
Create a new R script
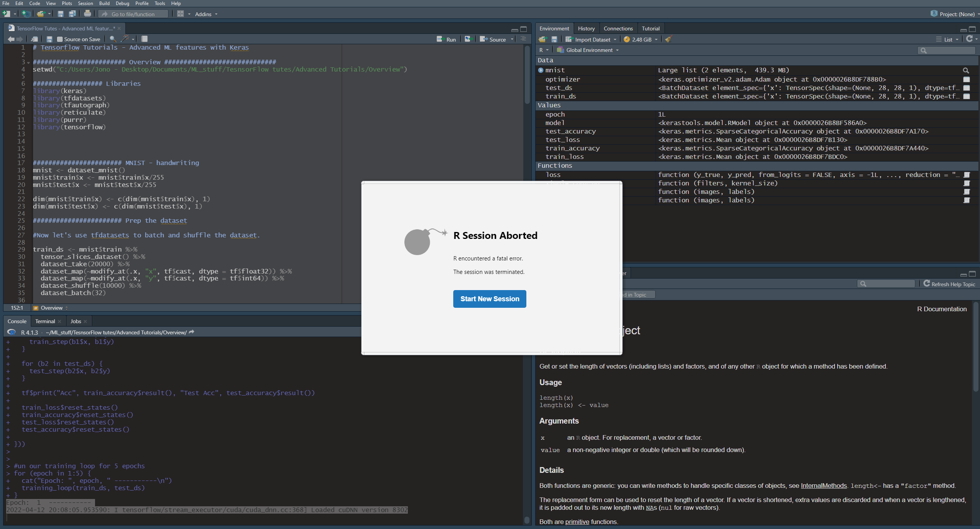click(6, 14)
